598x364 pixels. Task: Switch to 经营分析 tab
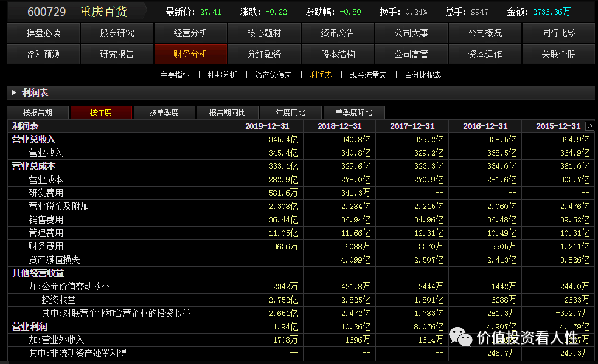tap(190, 33)
